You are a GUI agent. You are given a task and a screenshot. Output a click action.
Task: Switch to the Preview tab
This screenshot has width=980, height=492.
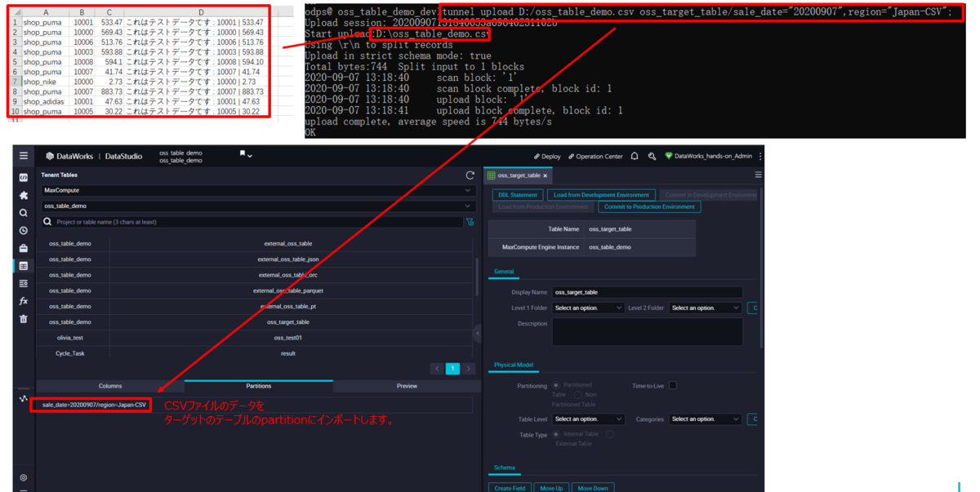(x=407, y=386)
